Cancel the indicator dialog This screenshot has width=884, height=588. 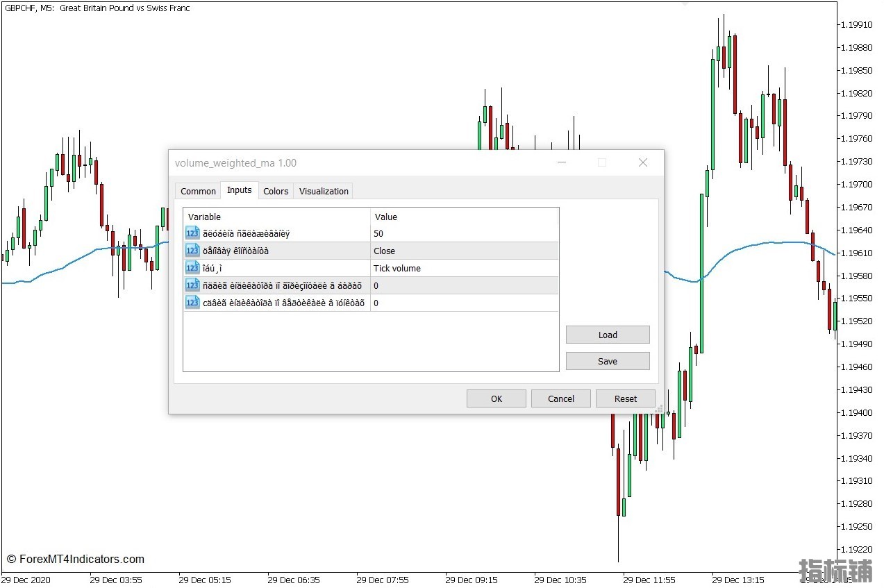(x=560, y=398)
